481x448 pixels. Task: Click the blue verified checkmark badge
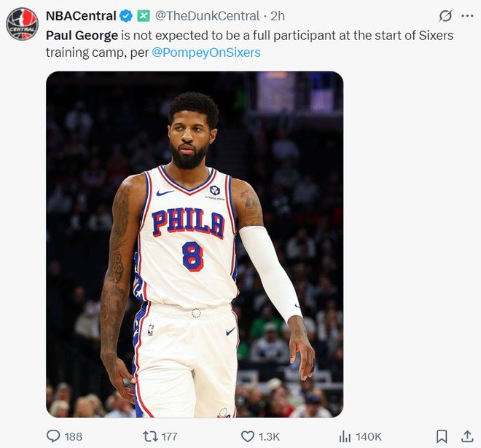(126, 16)
